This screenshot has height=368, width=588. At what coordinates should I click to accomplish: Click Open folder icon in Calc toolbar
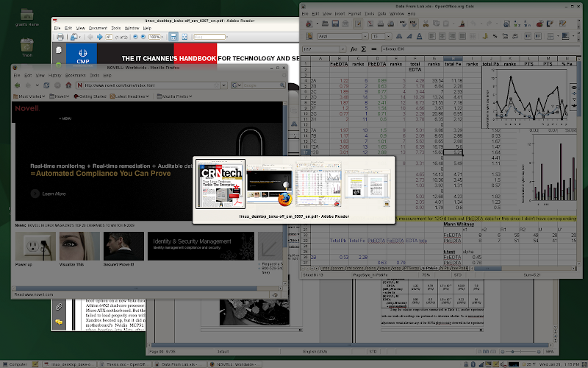pyautogui.click(x=325, y=24)
